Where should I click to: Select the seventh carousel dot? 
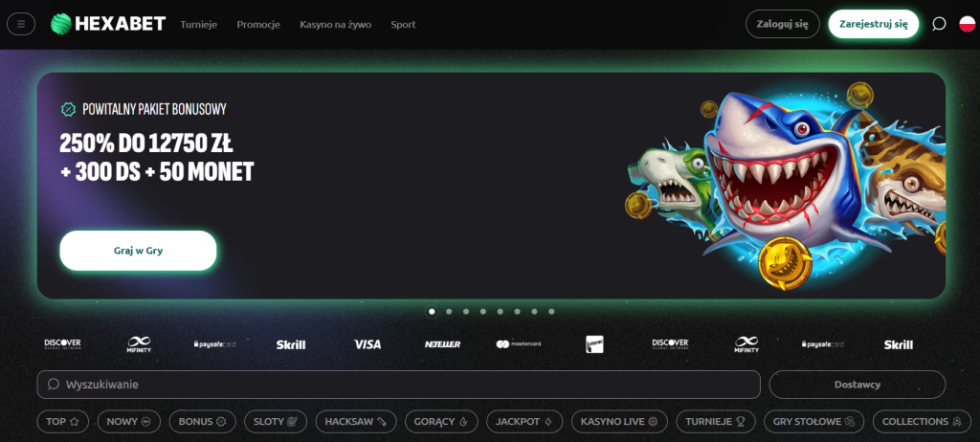pyautogui.click(x=534, y=311)
